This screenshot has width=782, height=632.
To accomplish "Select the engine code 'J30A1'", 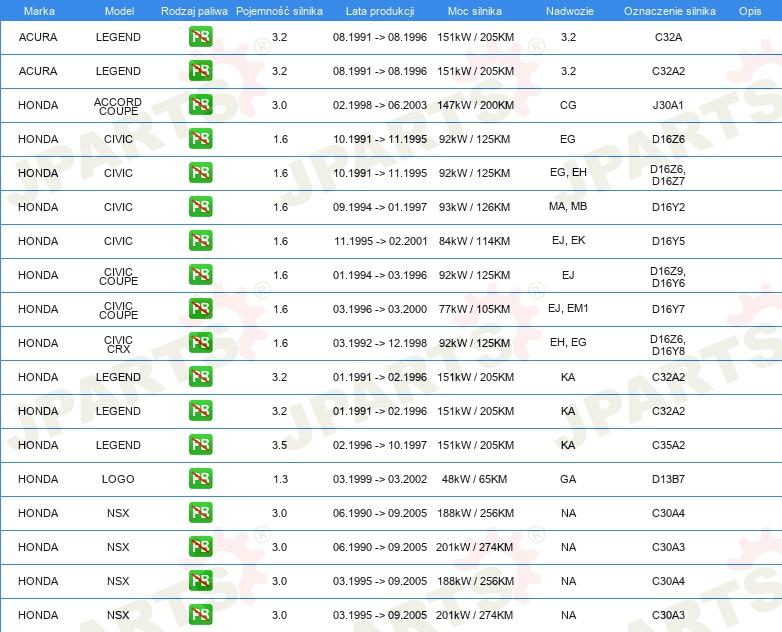I will (x=668, y=105).
